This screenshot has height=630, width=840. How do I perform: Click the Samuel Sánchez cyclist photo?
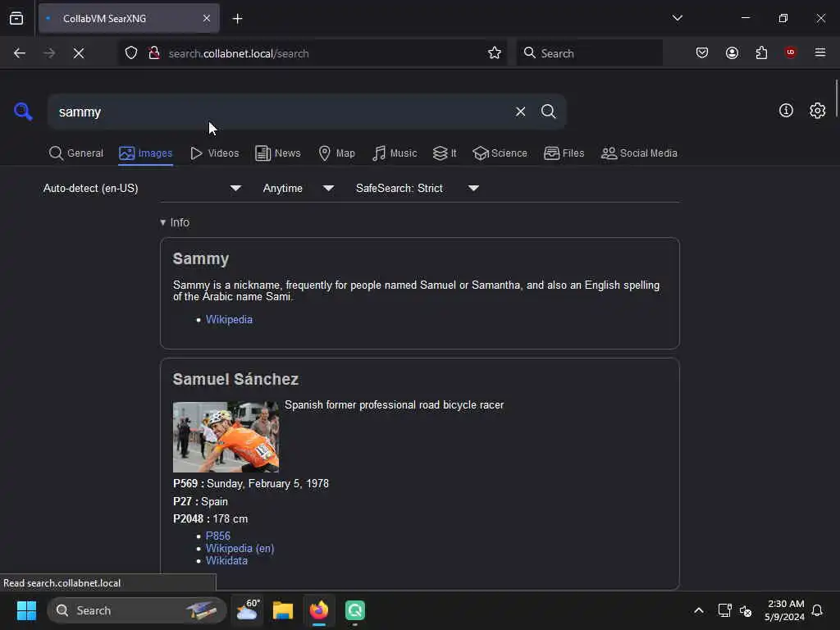(226, 436)
